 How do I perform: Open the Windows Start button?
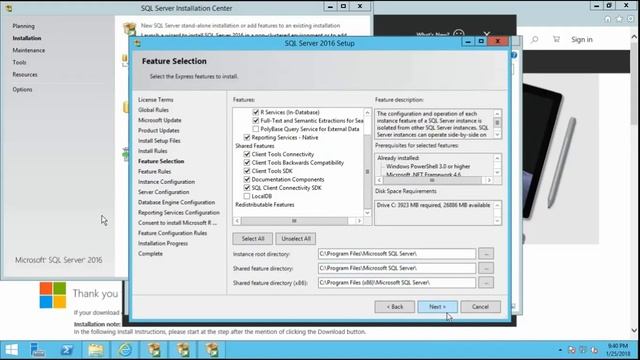point(11,350)
